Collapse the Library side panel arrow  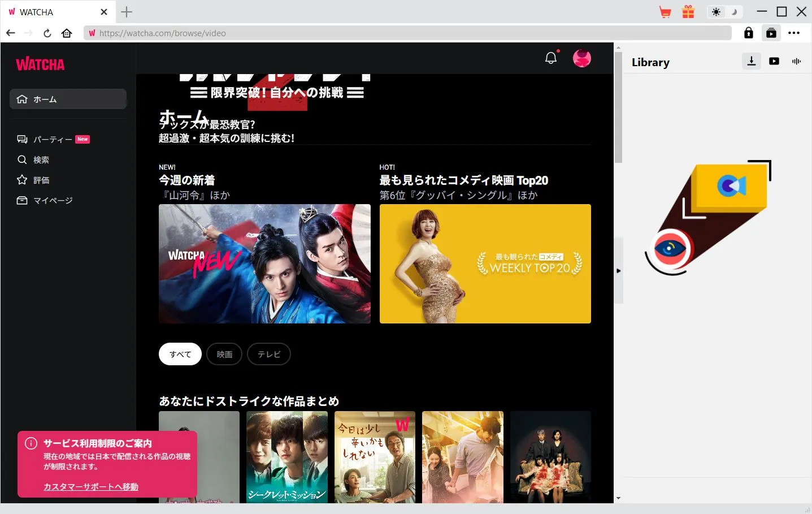coord(618,271)
